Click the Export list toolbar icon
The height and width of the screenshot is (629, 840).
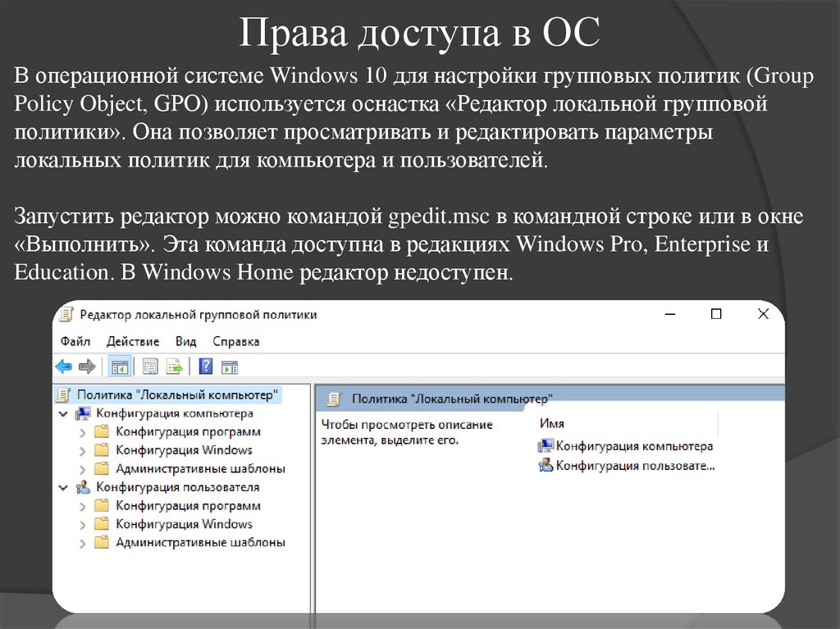coord(174,367)
